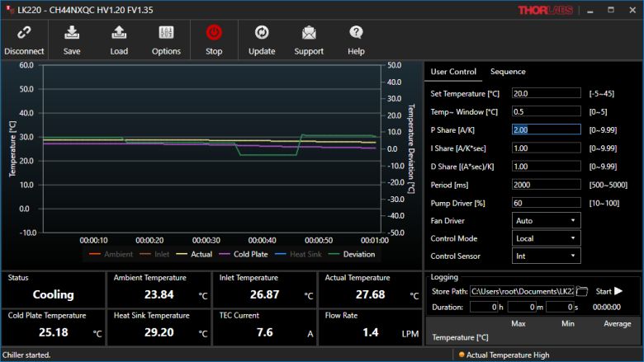
Task: Expand the Fan Driver dropdown
Action: [x=546, y=220]
